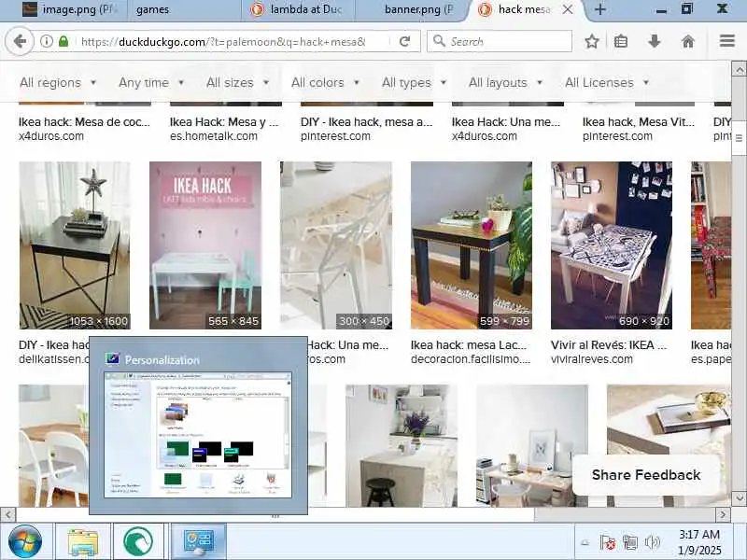The image size is (747, 560).
Task: Go back using the browser back arrow
Action: click(20, 41)
